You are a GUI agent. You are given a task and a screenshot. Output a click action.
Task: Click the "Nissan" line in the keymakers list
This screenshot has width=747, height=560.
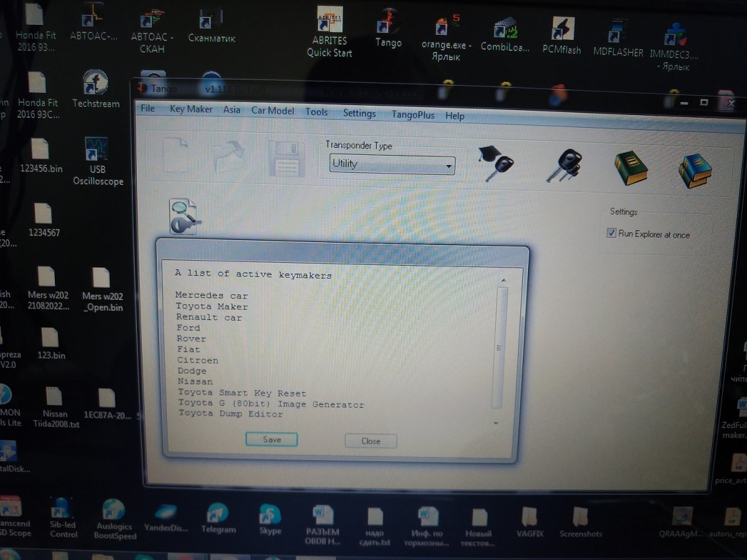pos(195,381)
